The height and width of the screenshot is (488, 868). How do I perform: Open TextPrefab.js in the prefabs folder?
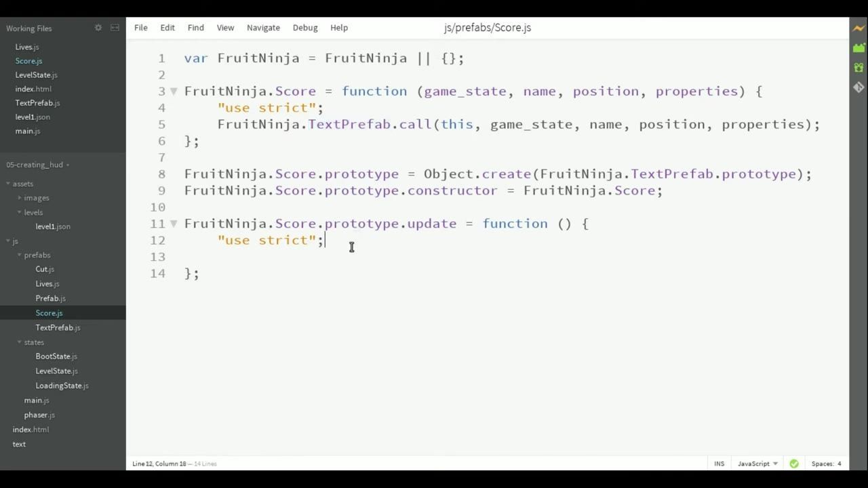pos(58,327)
